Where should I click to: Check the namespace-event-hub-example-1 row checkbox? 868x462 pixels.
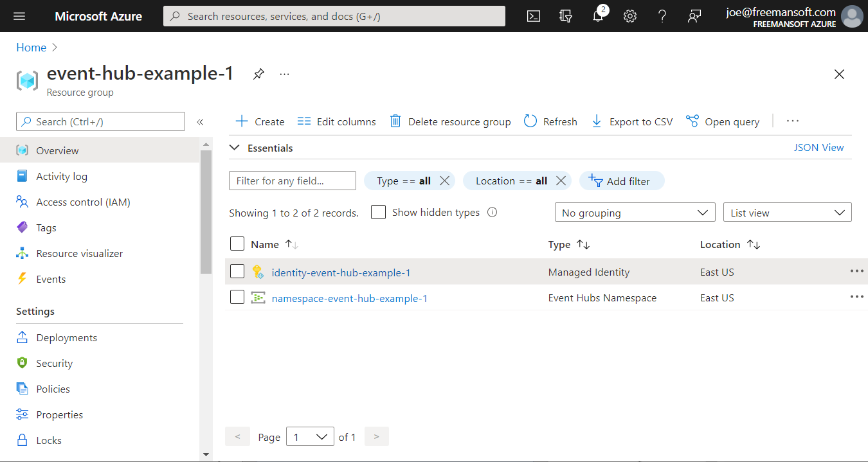(x=237, y=297)
